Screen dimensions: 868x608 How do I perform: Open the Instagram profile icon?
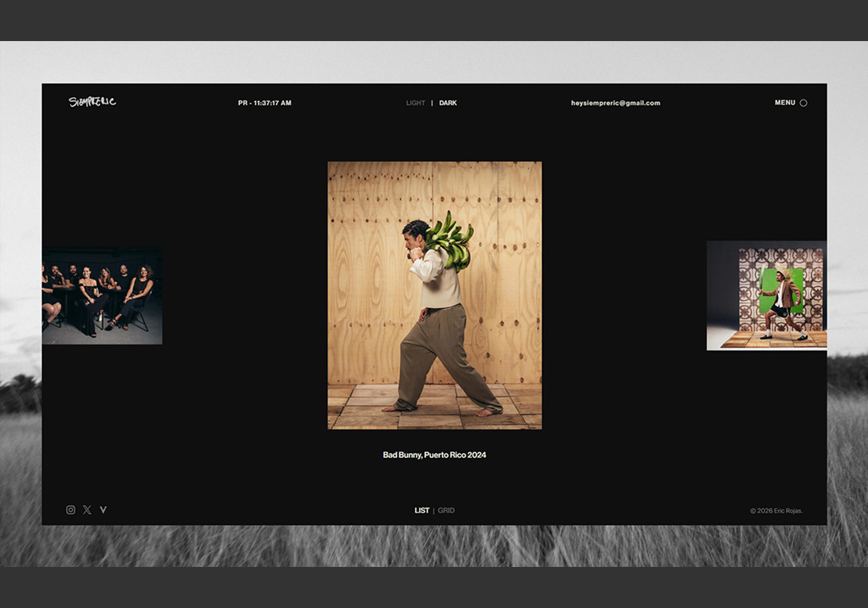(70, 510)
